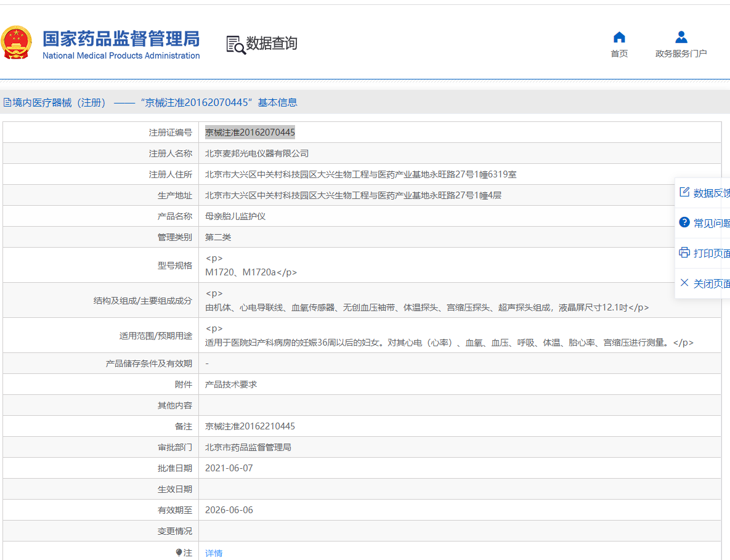
Task: Click the 适用范围/预期用途 label
Action: pos(155,336)
